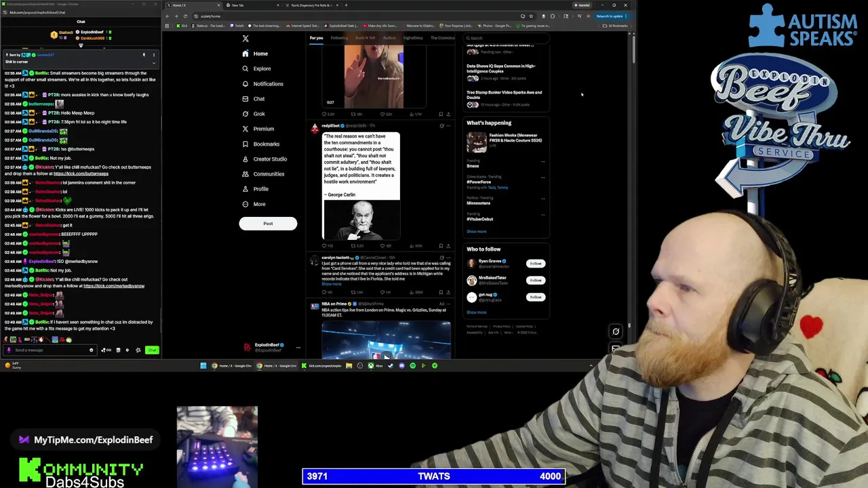Open redpillbot profile avatar

315,128
